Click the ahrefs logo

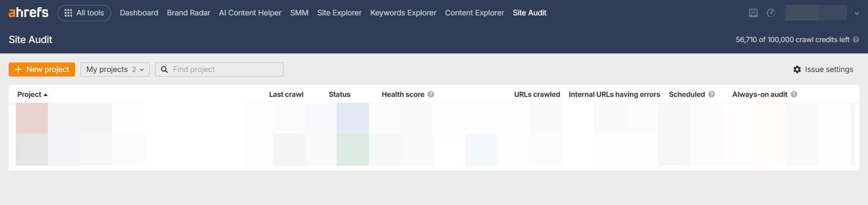pos(28,13)
